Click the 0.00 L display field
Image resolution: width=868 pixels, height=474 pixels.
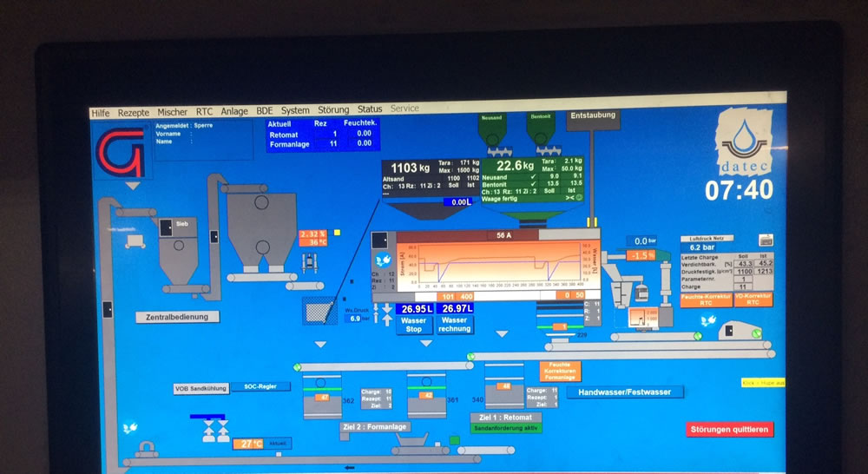pos(458,202)
